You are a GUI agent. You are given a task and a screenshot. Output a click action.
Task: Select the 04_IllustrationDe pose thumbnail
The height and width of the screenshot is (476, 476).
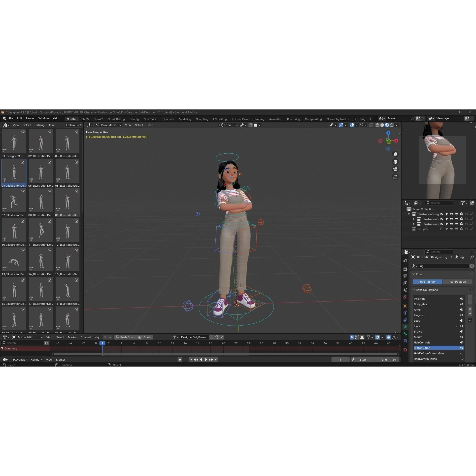pos(14,171)
